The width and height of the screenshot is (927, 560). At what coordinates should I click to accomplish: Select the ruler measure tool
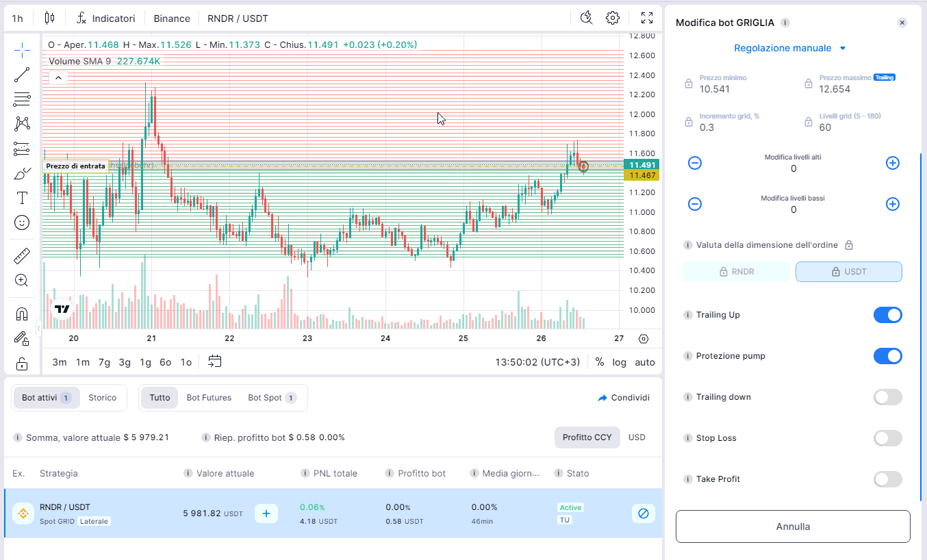pos(22,256)
